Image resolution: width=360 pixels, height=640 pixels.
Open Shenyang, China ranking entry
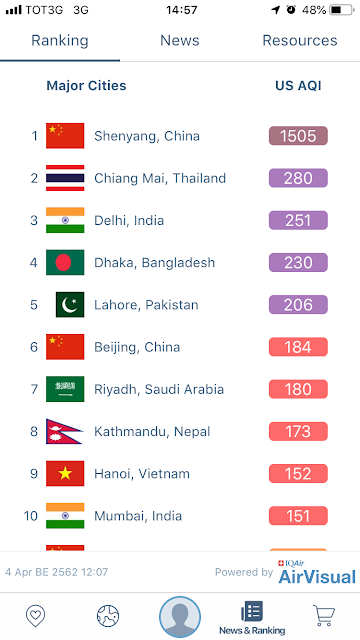point(180,136)
